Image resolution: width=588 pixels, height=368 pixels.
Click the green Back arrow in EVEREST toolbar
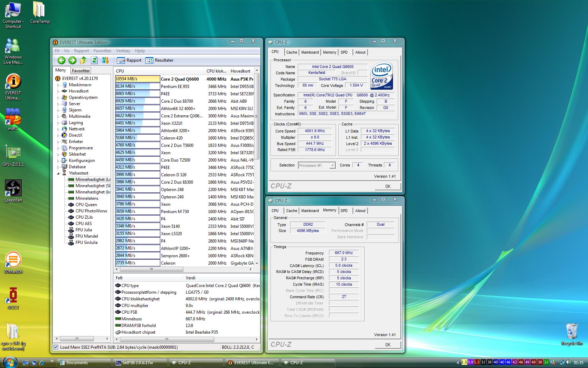click(x=62, y=60)
